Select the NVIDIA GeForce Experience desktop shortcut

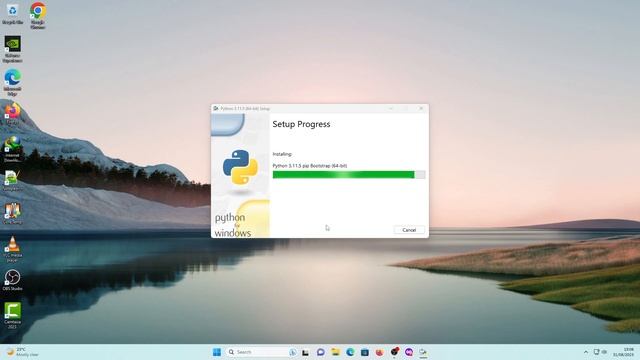[x=12, y=49]
